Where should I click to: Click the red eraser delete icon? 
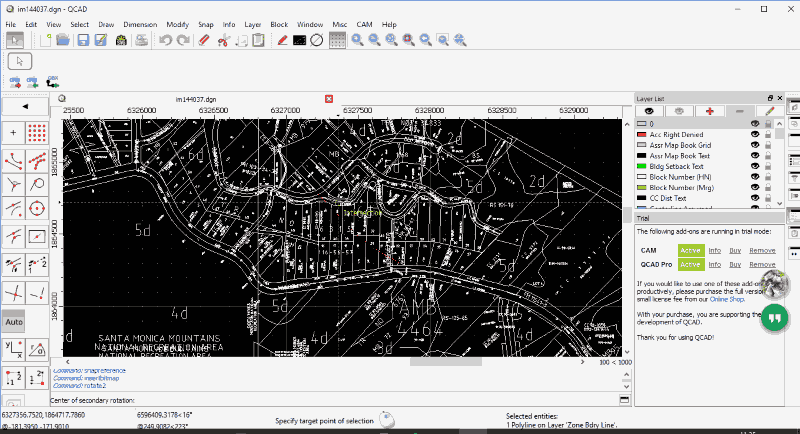204,40
